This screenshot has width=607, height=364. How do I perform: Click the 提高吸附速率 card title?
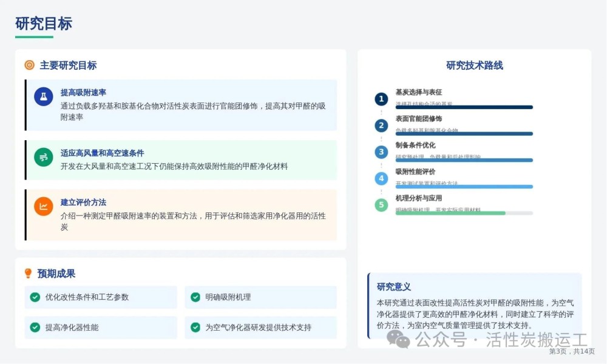(x=83, y=92)
